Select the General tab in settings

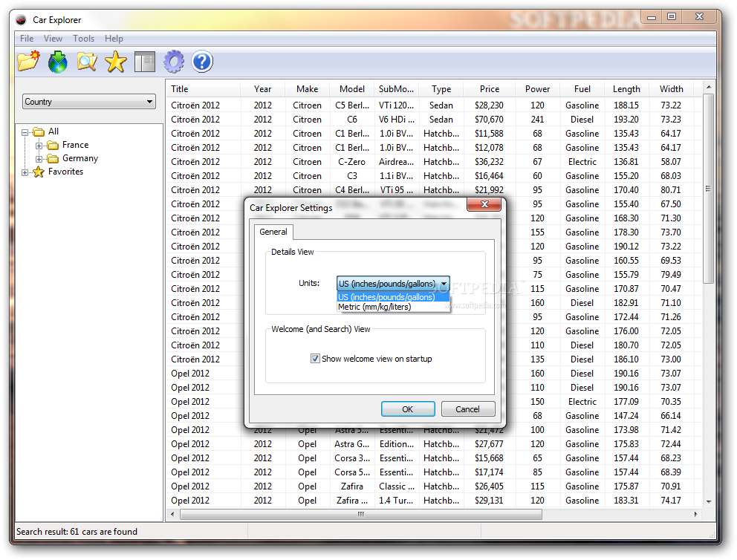tap(273, 232)
